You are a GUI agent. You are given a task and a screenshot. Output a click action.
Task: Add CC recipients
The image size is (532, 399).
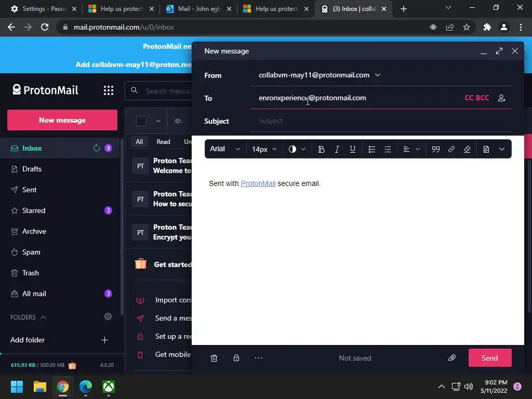pos(469,98)
